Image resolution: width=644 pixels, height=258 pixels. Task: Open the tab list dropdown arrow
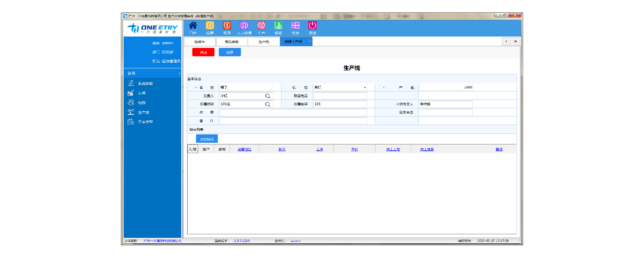pyautogui.click(x=506, y=42)
